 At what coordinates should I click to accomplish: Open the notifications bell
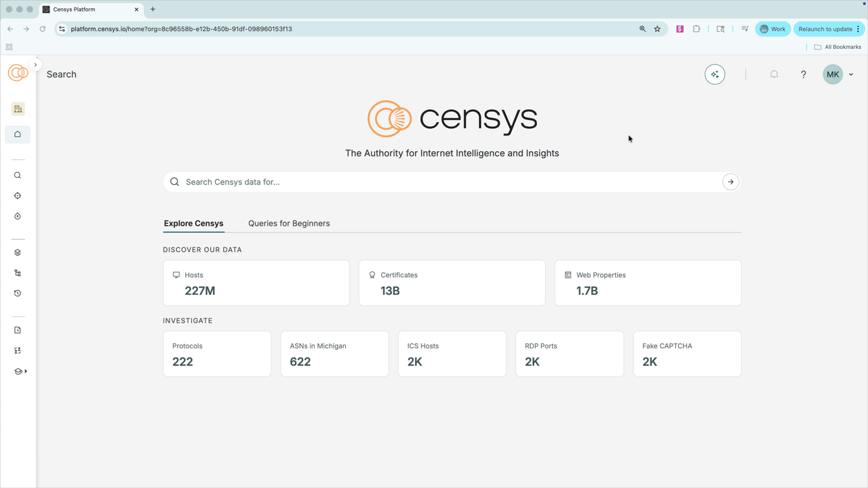(774, 75)
